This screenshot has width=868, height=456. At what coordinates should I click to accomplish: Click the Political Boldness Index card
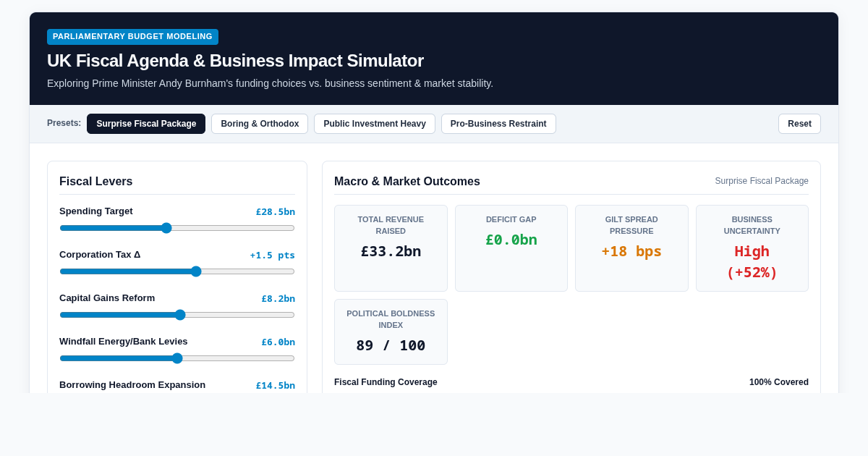[391, 332]
